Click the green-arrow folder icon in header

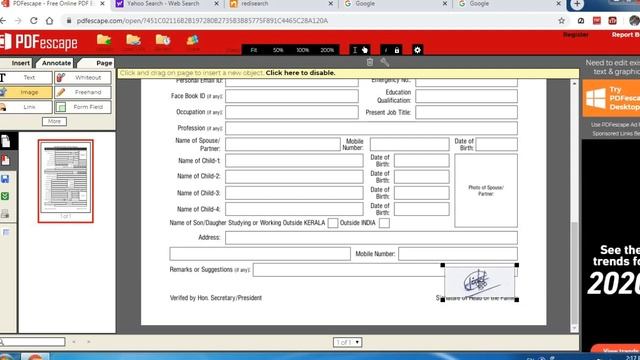coord(104,40)
